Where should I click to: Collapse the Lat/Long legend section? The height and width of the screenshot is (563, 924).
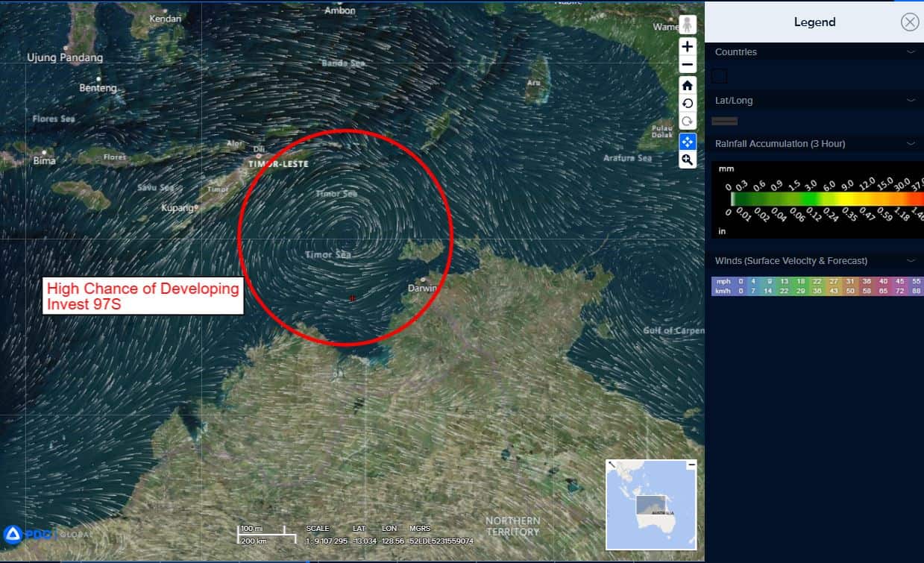tap(911, 101)
